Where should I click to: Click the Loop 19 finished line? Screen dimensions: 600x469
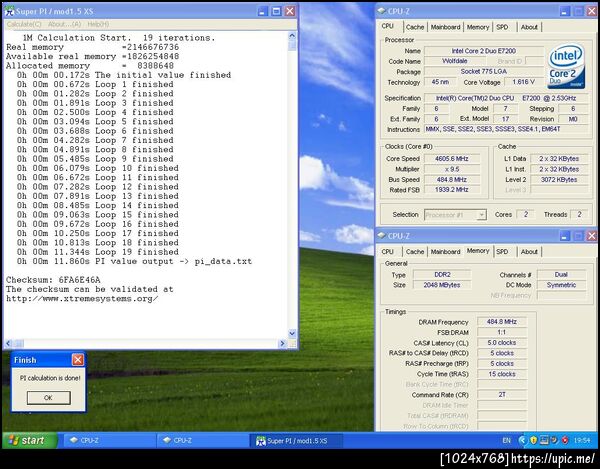[x=98, y=252]
